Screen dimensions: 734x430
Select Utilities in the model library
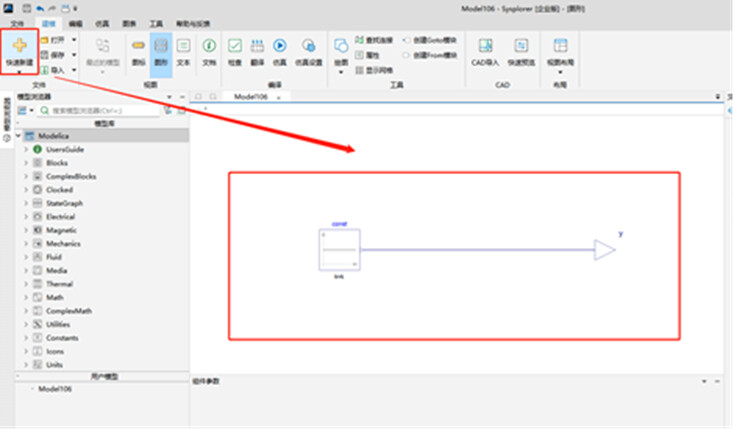tap(58, 324)
